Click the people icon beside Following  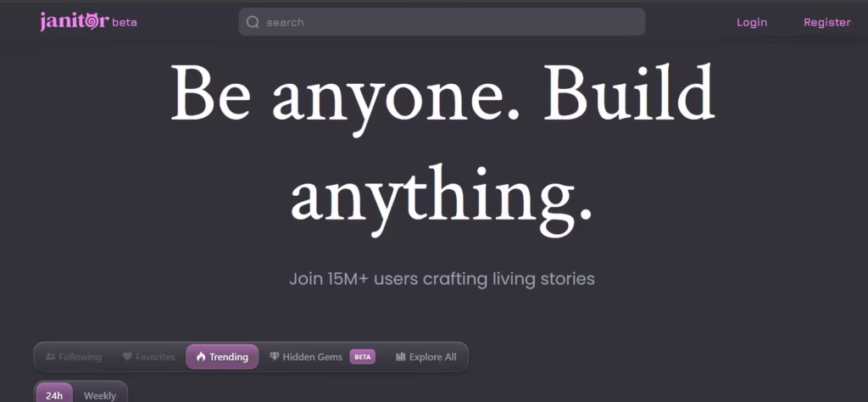pyautogui.click(x=50, y=357)
